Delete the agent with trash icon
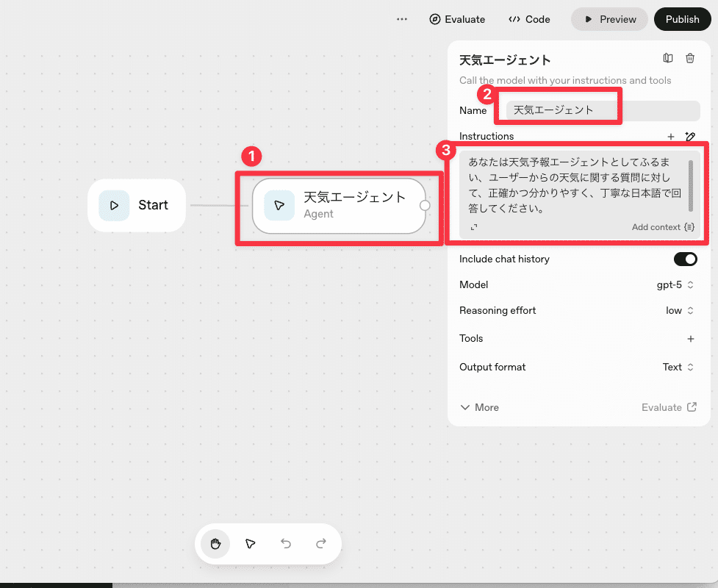The image size is (718, 588). tap(690, 59)
